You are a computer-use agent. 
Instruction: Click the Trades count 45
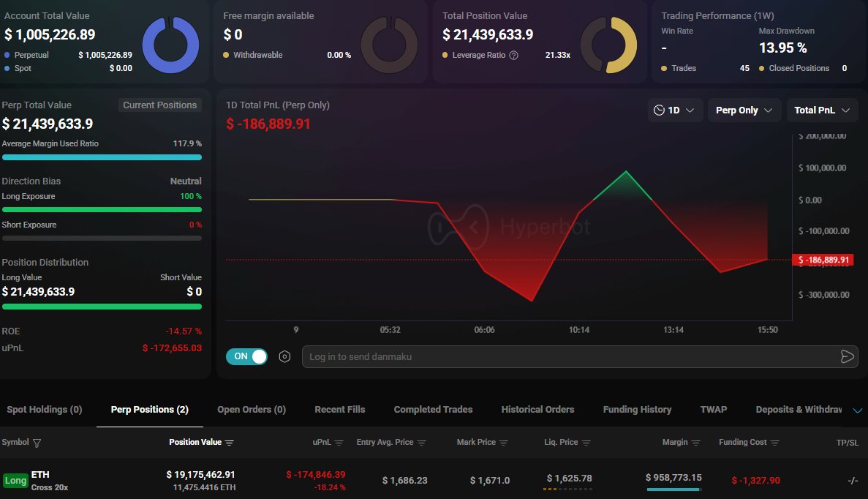coord(744,68)
